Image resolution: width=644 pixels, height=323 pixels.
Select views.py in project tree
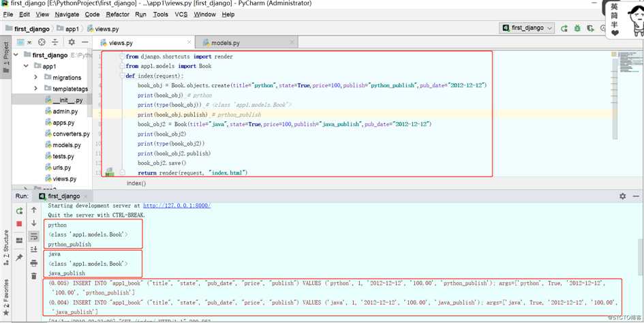pyautogui.click(x=61, y=179)
